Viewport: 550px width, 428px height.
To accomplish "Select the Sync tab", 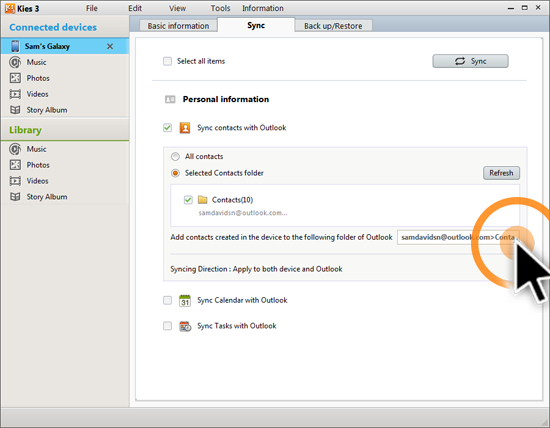I will pyautogui.click(x=256, y=25).
